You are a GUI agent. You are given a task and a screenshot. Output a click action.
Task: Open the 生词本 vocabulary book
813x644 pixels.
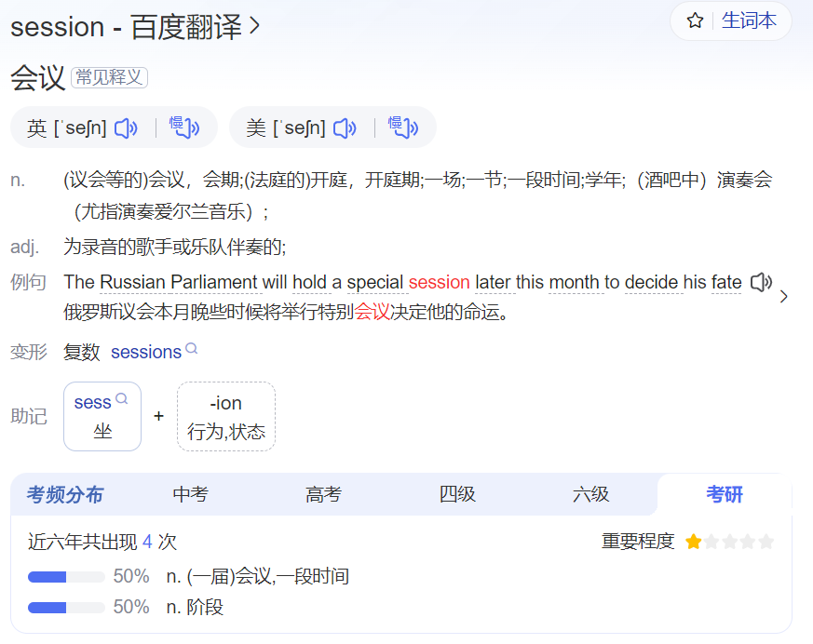click(x=749, y=20)
